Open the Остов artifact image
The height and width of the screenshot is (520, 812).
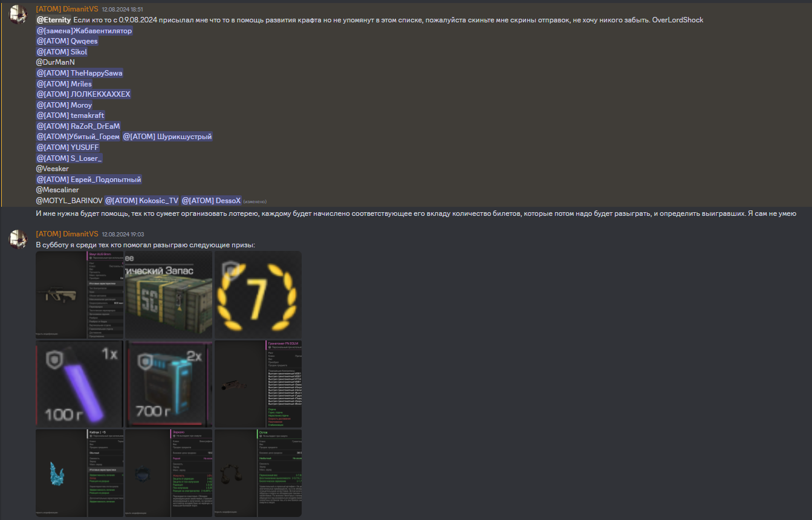tap(258, 473)
